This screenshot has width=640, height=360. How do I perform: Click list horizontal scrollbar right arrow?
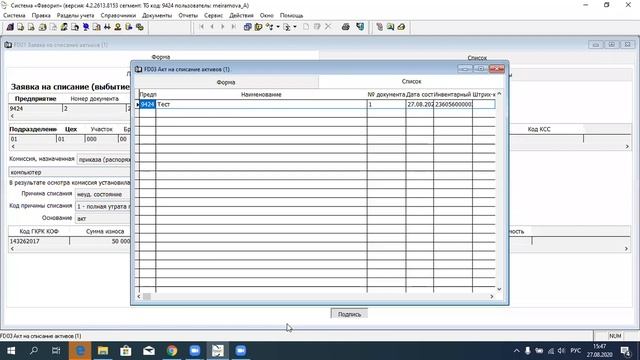pyautogui.click(x=491, y=296)
